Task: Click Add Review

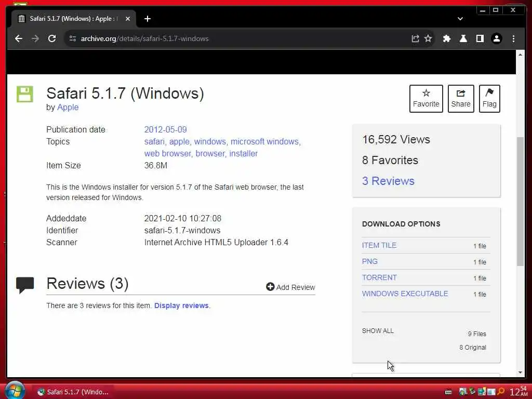Action: (x=290, y=287)
